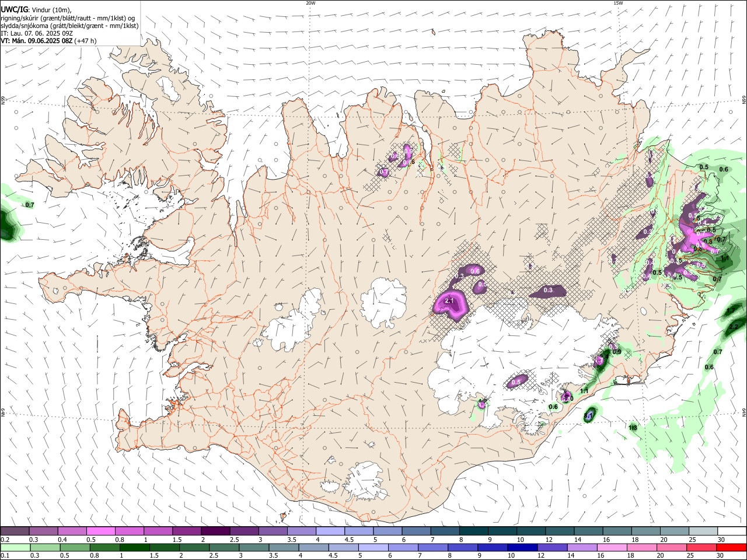Pick the 4 swatch in upper legend row
The image size is (747, 560).
329,531
